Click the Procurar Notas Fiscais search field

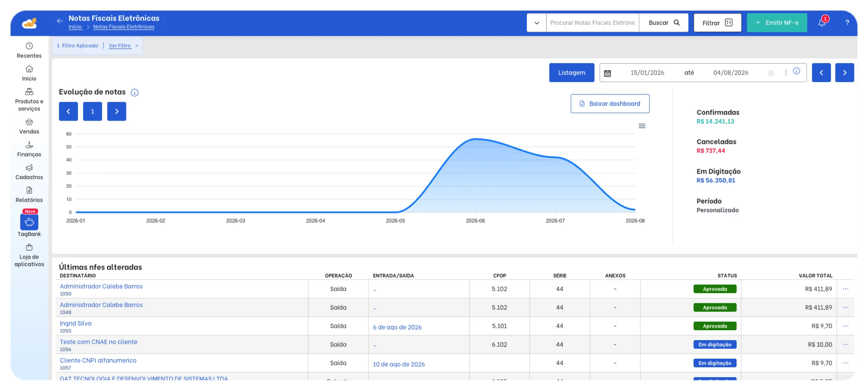point(593,23)
